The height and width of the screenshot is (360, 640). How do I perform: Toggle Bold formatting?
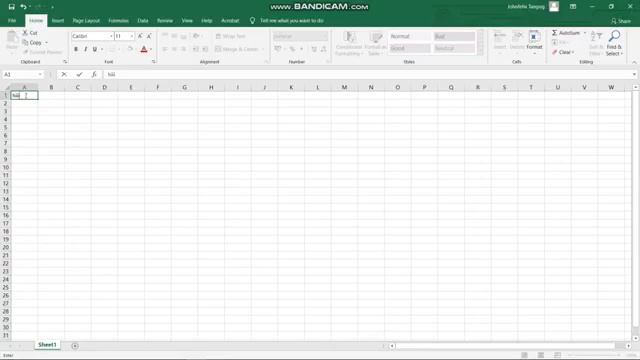(x=76, y=49)
